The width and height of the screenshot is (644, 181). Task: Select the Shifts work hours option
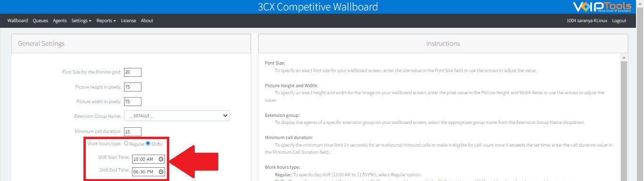point(148,143)
